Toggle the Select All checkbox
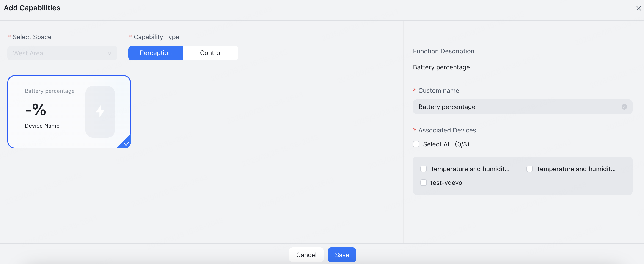The width and height of the screenshot is (644, 264). point(416,144)
